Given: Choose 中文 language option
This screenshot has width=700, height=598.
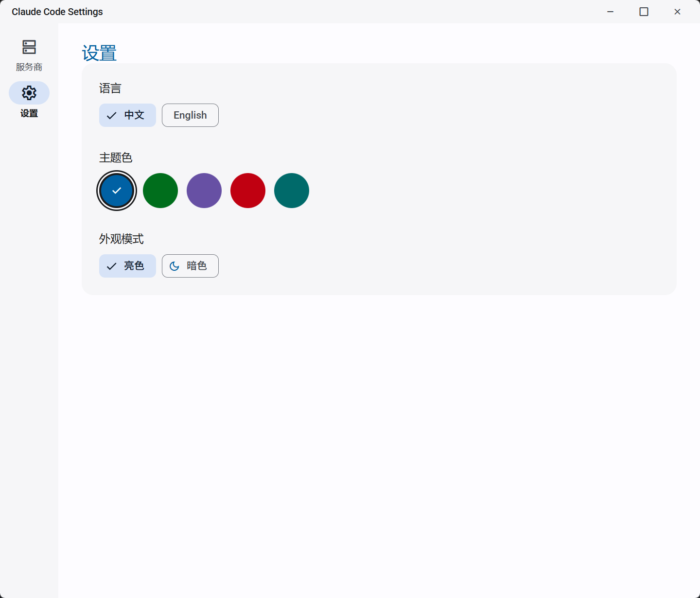Looking at the screenshot, I should [127, 115].
